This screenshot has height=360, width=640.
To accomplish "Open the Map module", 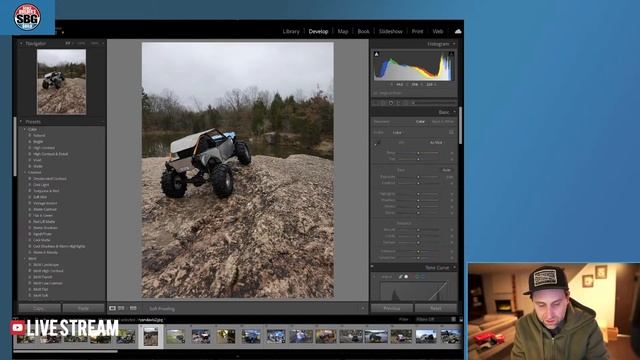I will click(x=343, y=31).
